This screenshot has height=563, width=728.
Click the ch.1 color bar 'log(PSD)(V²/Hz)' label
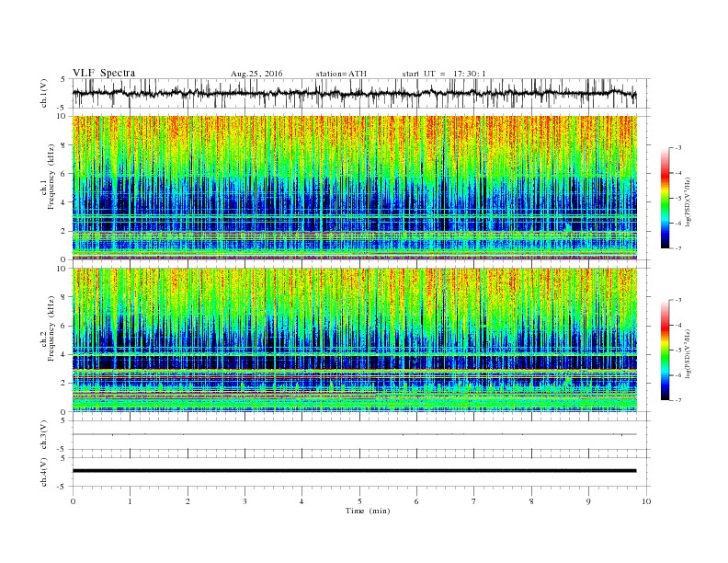[688, 202]
